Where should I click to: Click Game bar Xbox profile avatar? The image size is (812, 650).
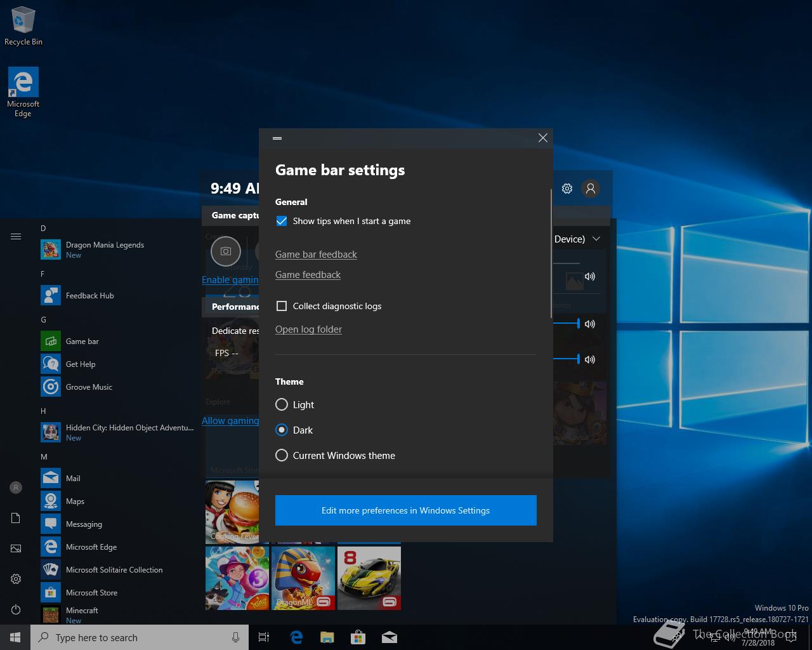tap(591, 189)
